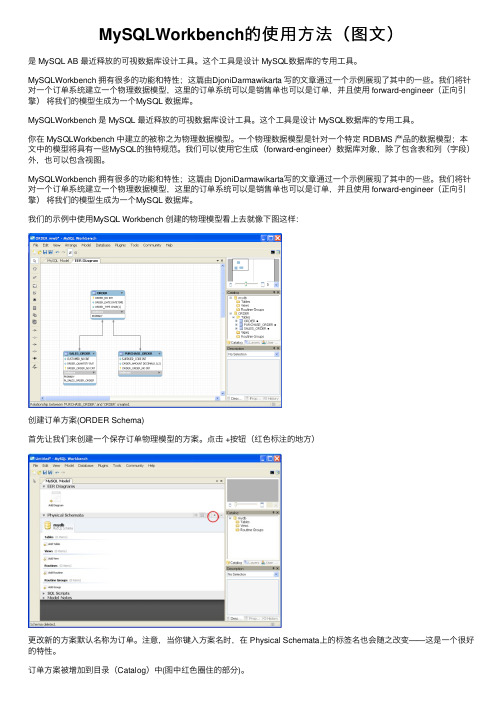Click Add Group in Untitled window
Viewport: 504px width, 713px height.
pyautogui.click(x=53, y=587)
